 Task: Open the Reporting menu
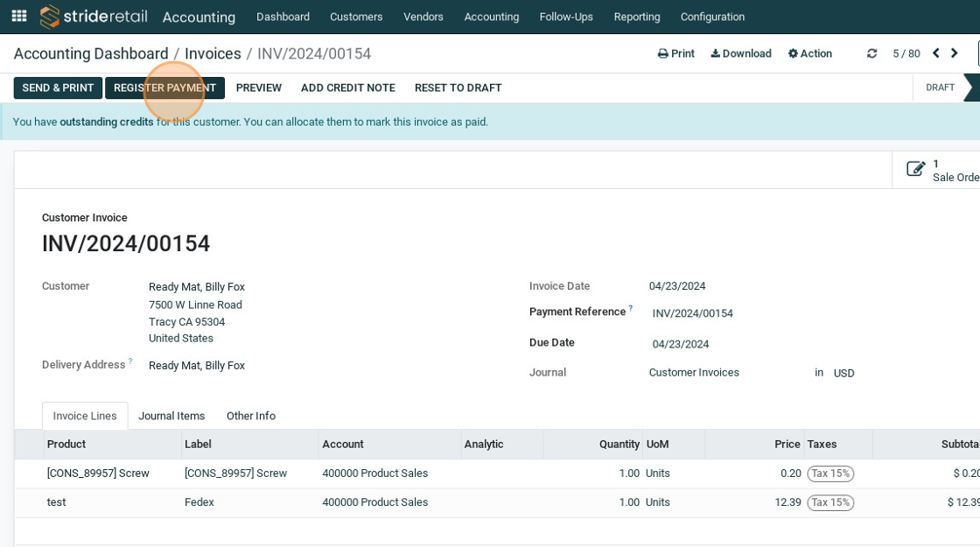(x=637, y=17)
